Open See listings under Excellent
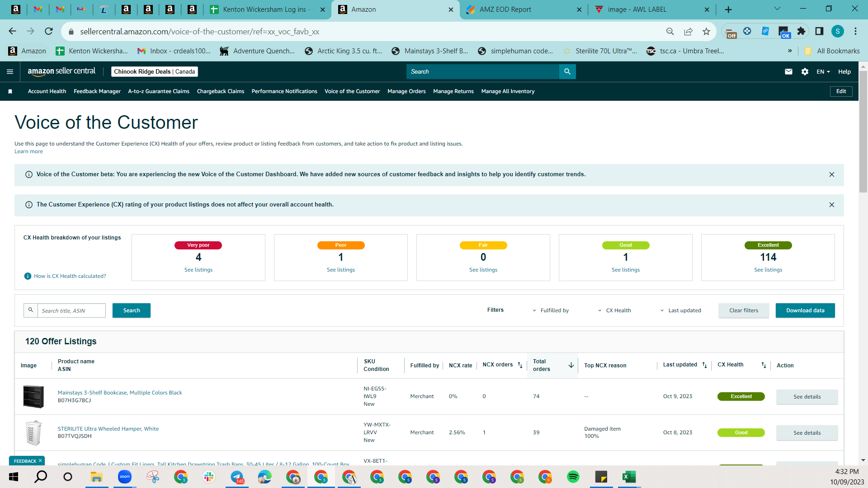Screen dimensions: 868x488 tap(768, 270)
